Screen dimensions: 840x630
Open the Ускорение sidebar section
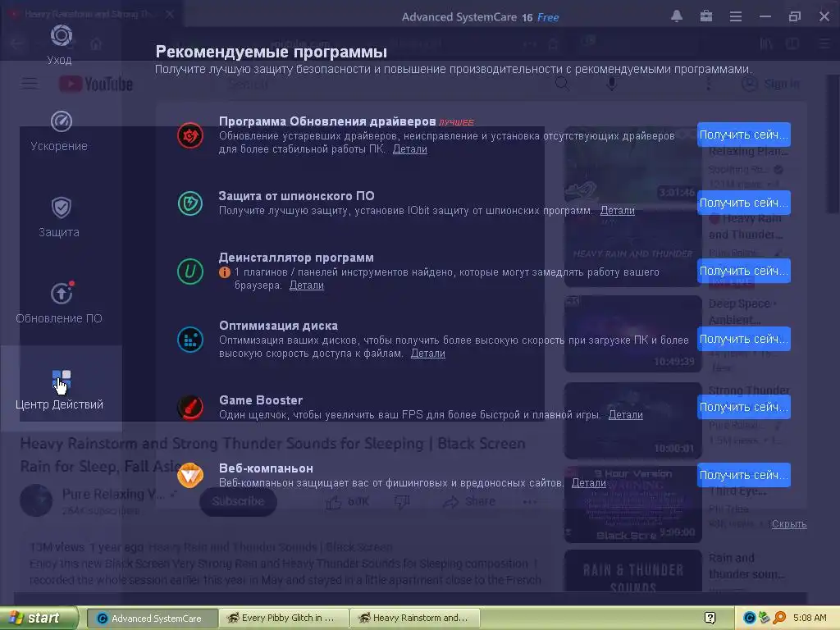tap(61, 131)
